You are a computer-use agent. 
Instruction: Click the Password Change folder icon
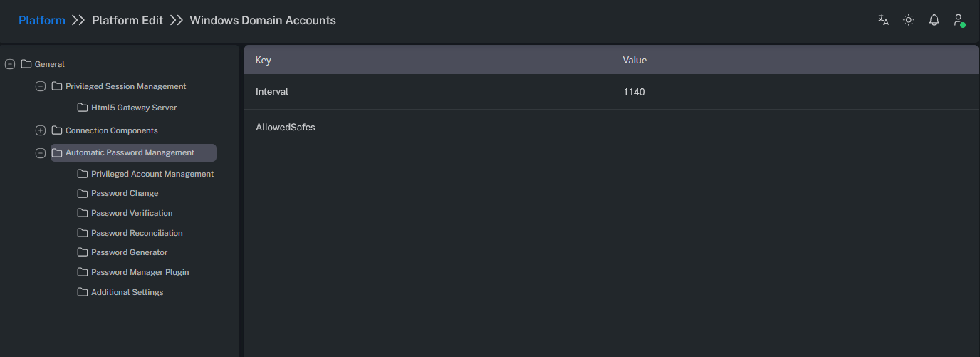click(x=83, y=194)
